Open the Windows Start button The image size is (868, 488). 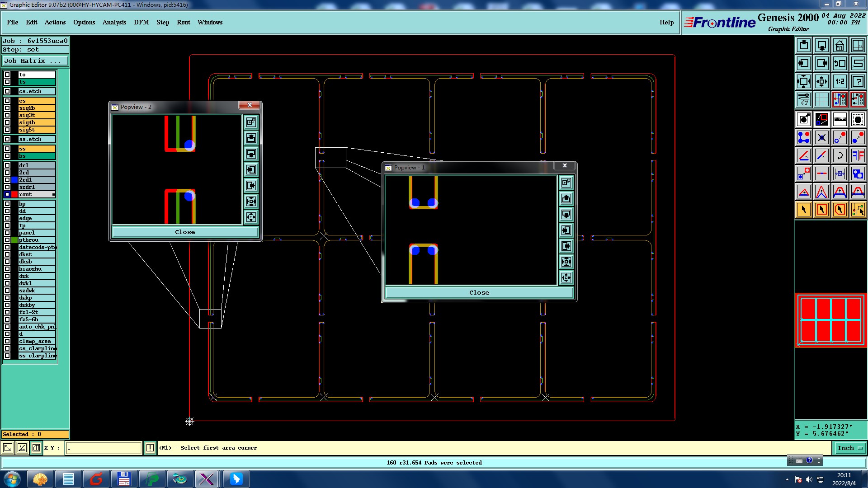[12, 479]
